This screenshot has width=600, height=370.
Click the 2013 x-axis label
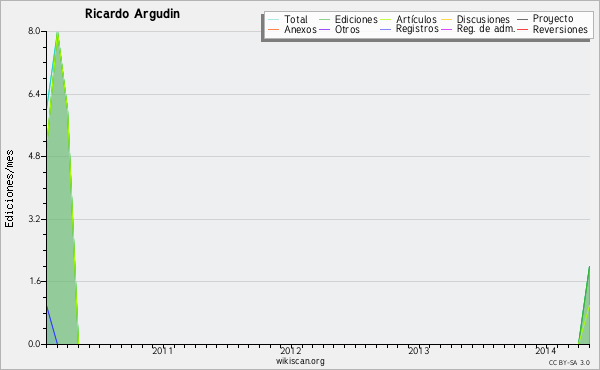click(x=419, y=350)
